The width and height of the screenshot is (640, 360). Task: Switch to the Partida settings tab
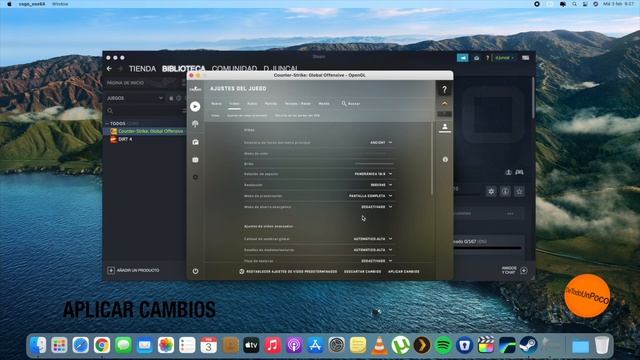click(271, 104)
